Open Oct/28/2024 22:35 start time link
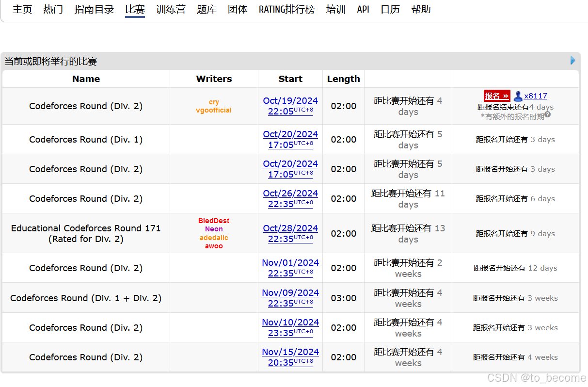This screenshot has height=387, width=588. (290, 233)
